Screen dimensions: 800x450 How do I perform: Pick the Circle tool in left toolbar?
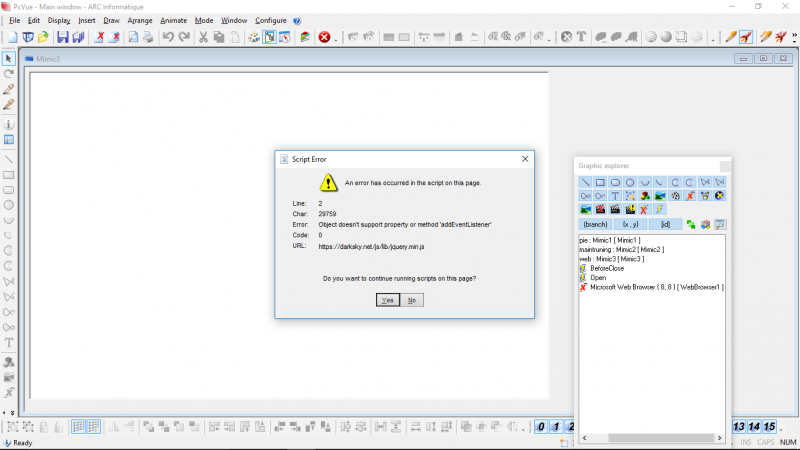tap(9, 205)
